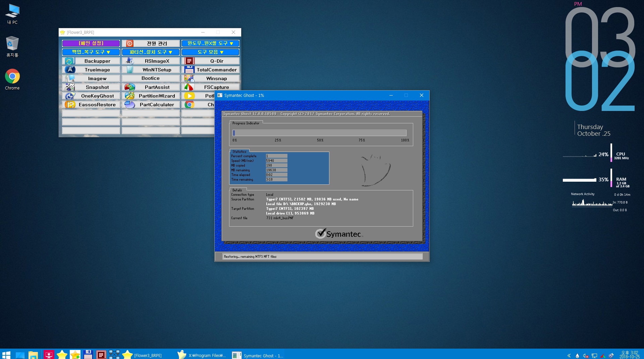Open PartCalculater via its pie icon

(129, 105)
